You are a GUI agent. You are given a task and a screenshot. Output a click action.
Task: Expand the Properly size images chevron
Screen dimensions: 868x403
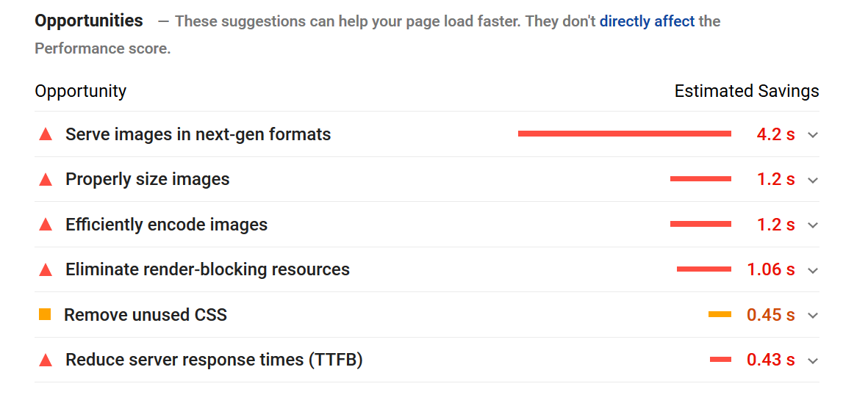pos(812,180)
